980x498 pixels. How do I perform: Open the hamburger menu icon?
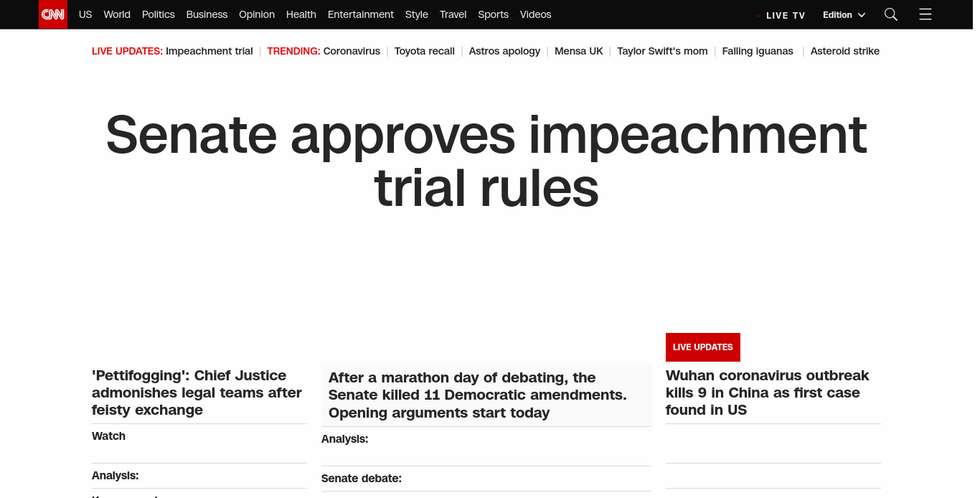tap(925, 14)
